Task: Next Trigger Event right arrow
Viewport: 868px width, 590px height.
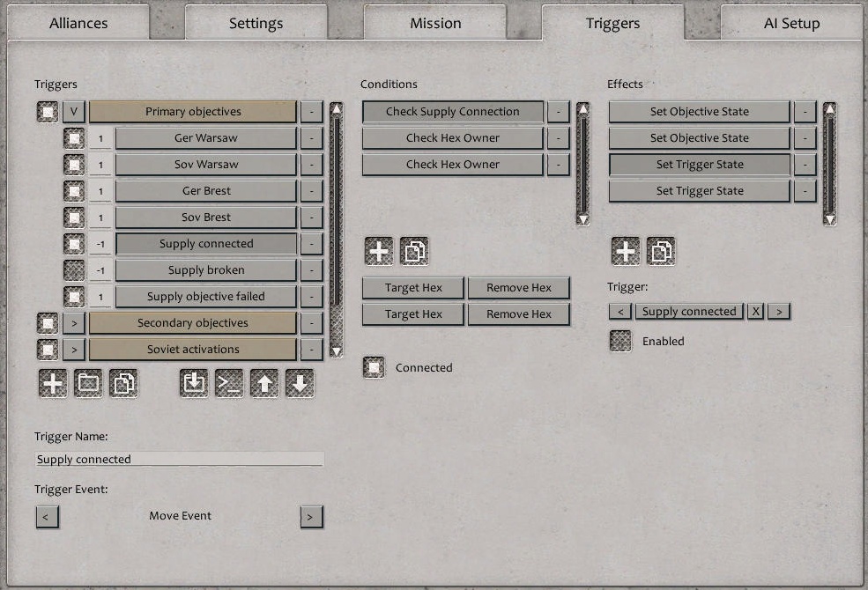Action: (x=312, y=517)
